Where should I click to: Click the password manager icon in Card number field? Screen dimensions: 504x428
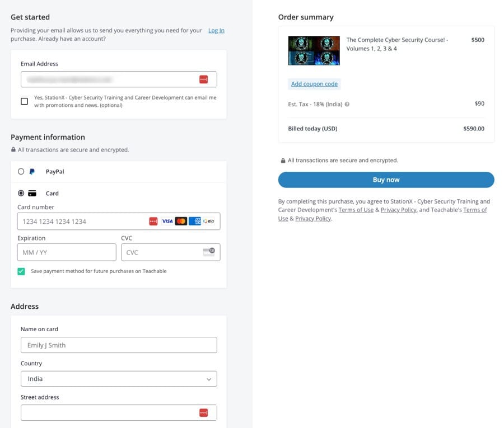pos(153,222)
